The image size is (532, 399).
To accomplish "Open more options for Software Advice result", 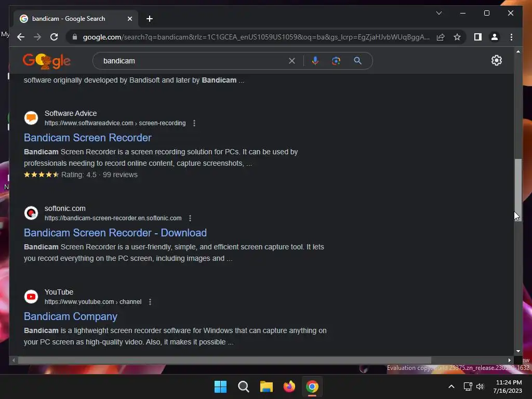I will [x=194, y=123].
